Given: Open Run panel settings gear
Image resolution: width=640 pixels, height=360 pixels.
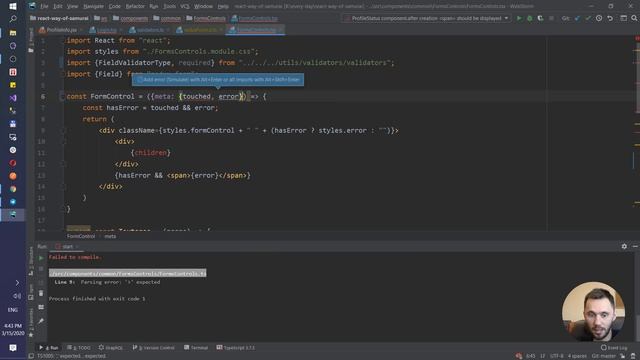Looking at the screenshot, I should pos(624,246).
